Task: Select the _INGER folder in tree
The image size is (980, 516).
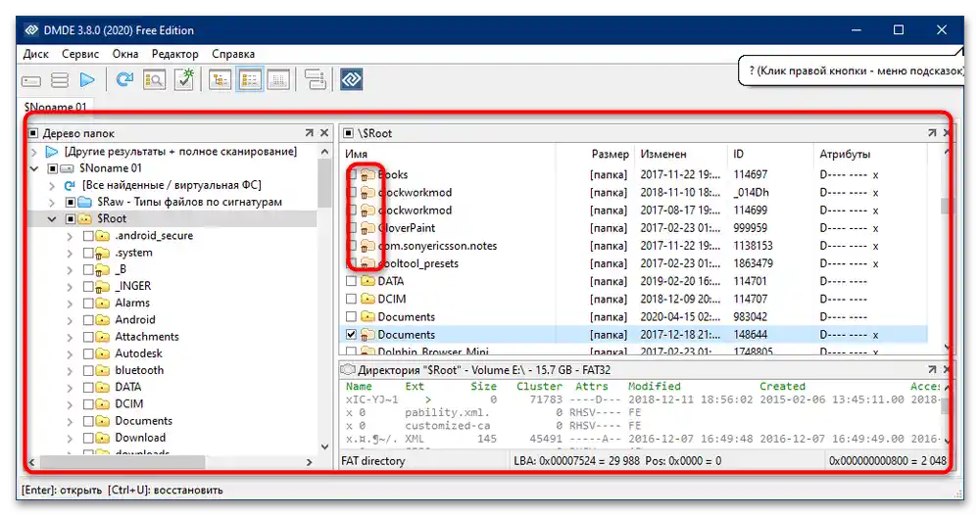Action: 133,286
